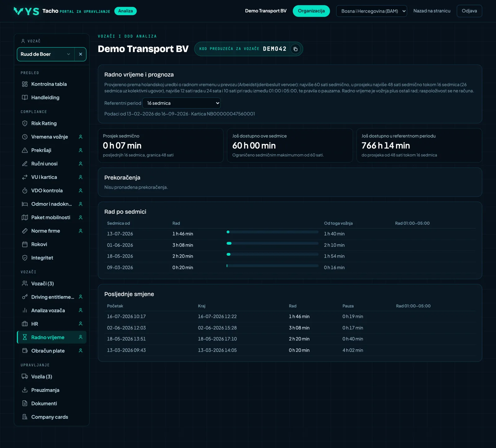Click the Vremena vožnje clock icon

25,137
